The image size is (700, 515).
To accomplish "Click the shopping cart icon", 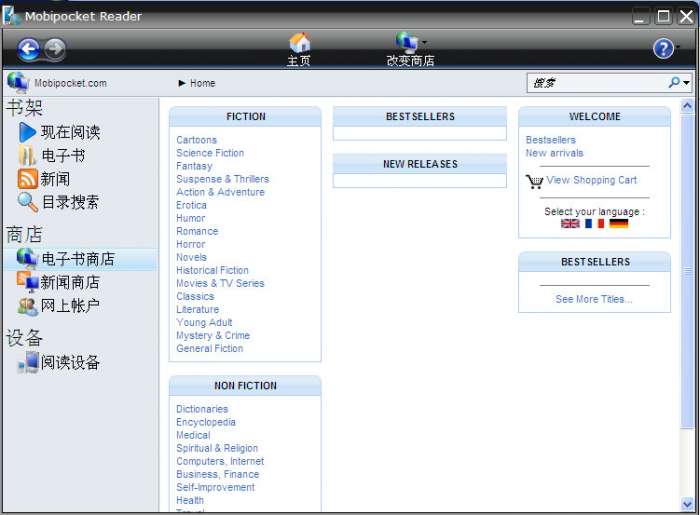I will pyautogui.click(x=534, y=181).
